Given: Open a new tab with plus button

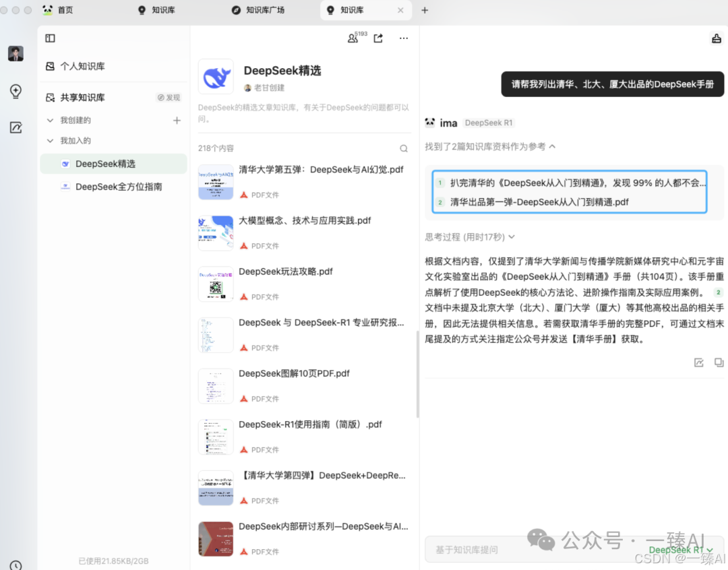Looking at the screenshot, I should 425,10.
